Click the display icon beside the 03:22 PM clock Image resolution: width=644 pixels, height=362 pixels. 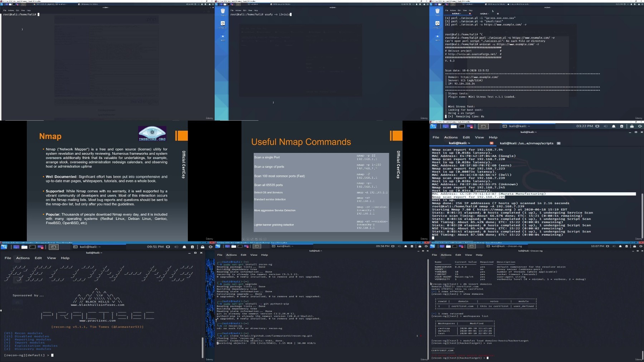(597, 126)
